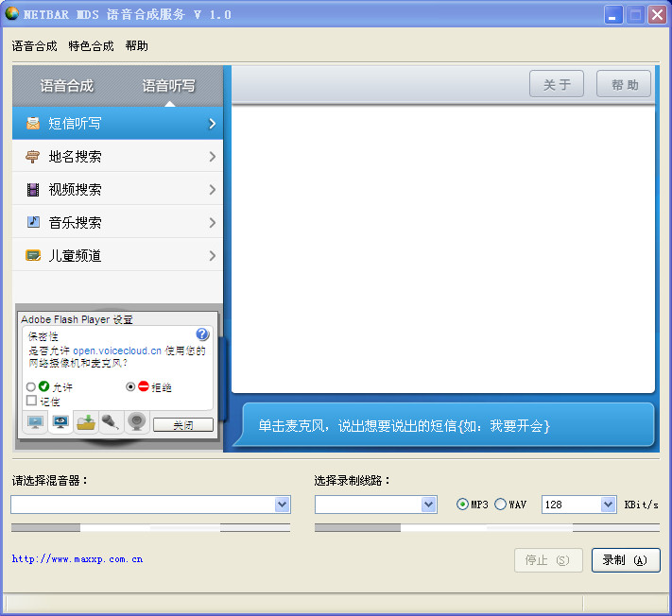The image size is (672, 616).
Task: Expand 视频搜索 row chevron
Action: [x=212, y=190]
